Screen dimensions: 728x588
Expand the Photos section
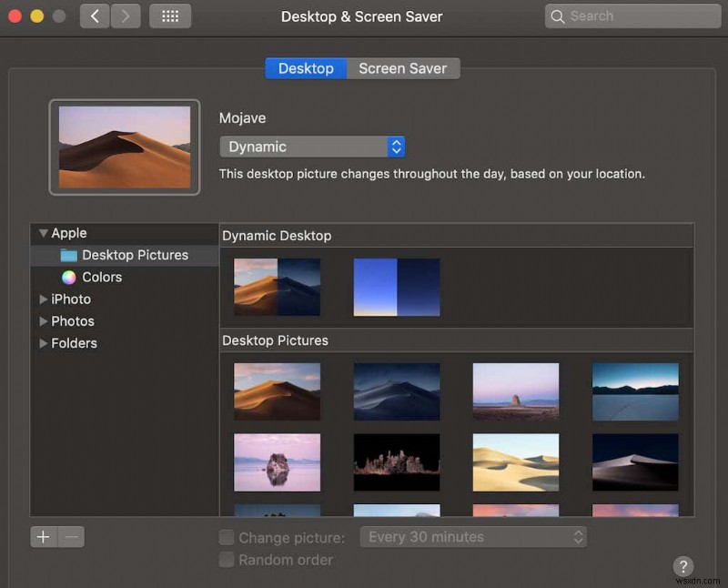(43, 321)
